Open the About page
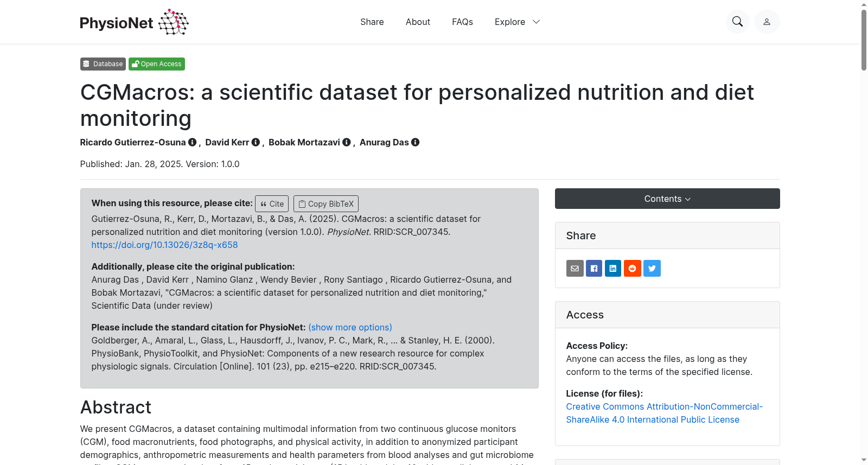 pos(418,22)
